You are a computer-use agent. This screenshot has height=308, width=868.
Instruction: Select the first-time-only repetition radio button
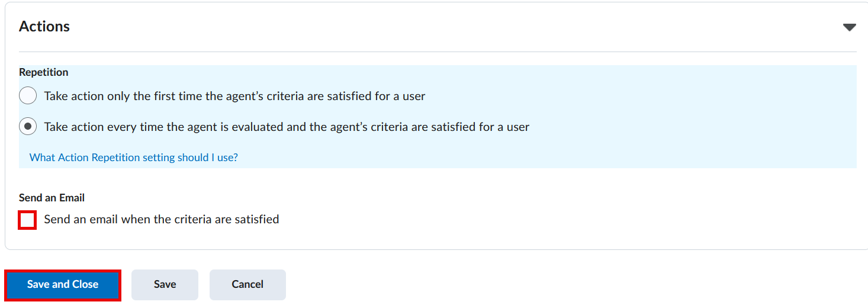(x=28, y=96)
